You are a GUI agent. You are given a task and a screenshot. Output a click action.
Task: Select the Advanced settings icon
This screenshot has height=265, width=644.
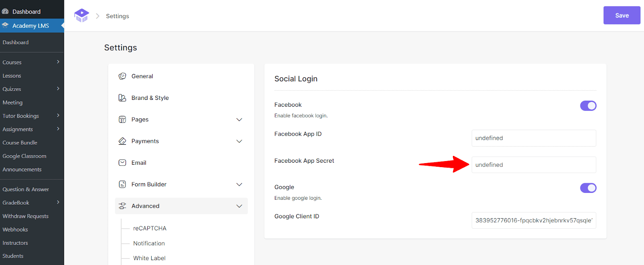(x=122, y=206)
